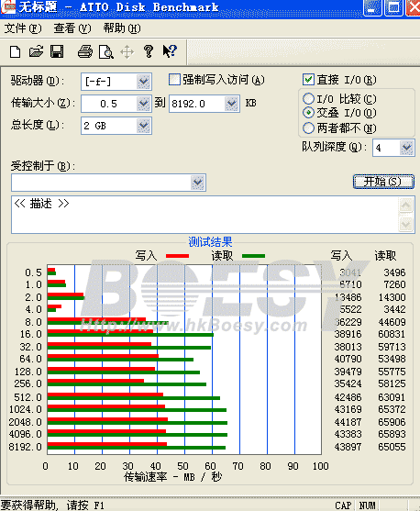The image size is (420, 511).
Task: Click the read value 65906 for 2048.0
Action: (x=392, y=422)
